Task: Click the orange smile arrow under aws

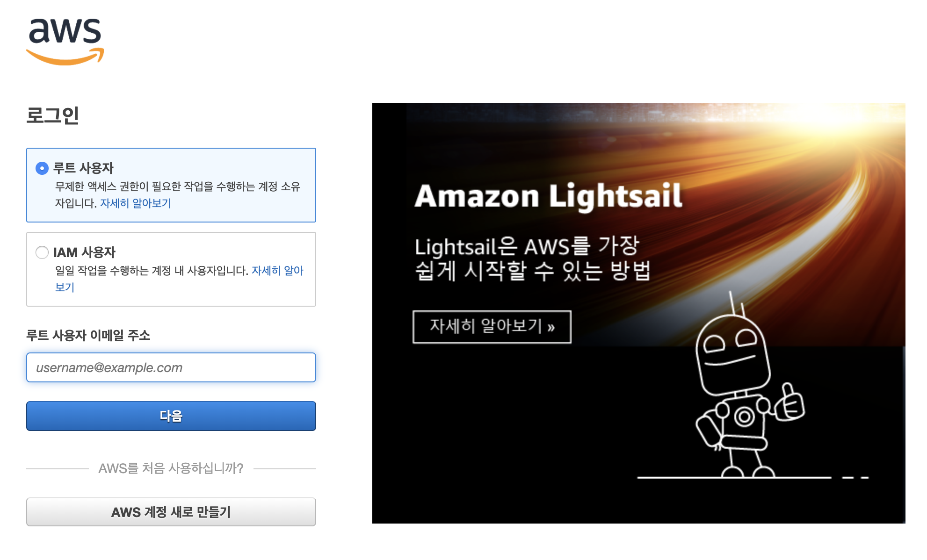Action: tap(65, 57)
